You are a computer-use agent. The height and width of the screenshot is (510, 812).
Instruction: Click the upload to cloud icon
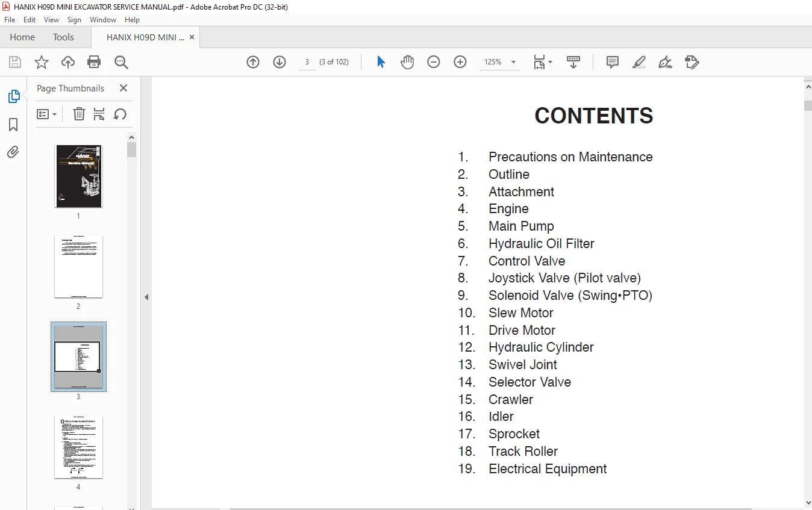68,62
